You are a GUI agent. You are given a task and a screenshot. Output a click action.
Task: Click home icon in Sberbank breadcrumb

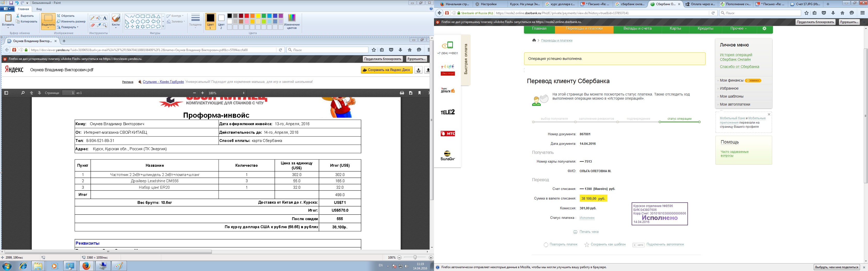click(x=534, y=41)
